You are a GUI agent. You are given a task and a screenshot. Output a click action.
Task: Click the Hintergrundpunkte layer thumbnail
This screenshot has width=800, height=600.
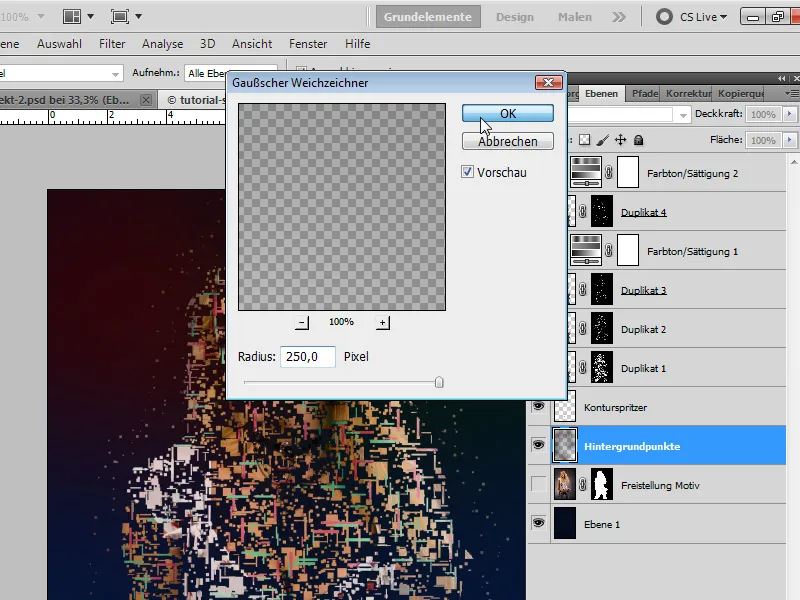(565, 445)
